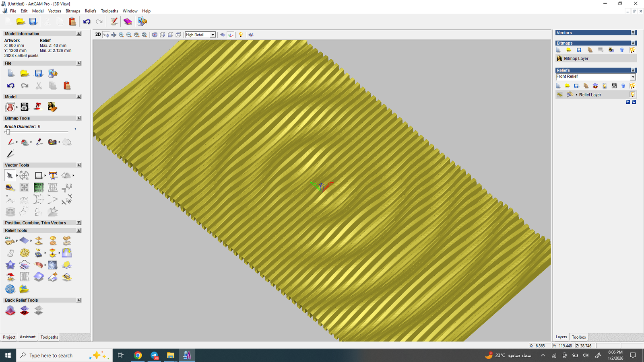Select the bitmap paint brush tool
The image size is (644, 362).
[10, 142]
